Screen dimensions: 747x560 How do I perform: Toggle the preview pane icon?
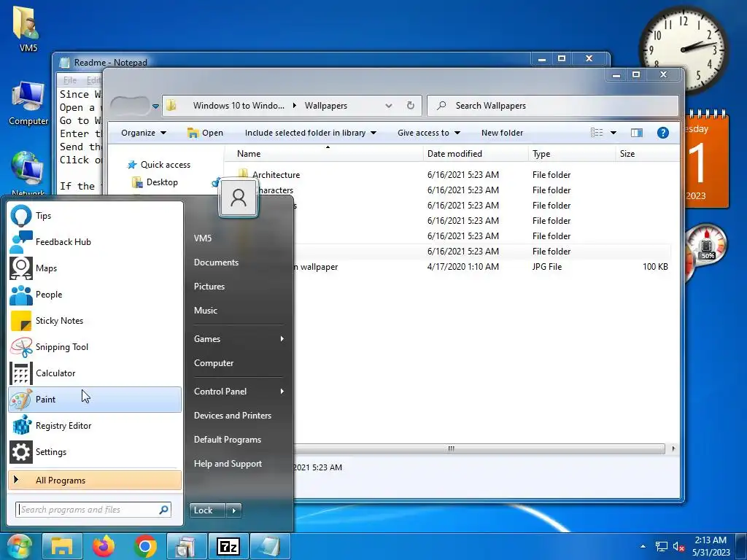(636, 133)
